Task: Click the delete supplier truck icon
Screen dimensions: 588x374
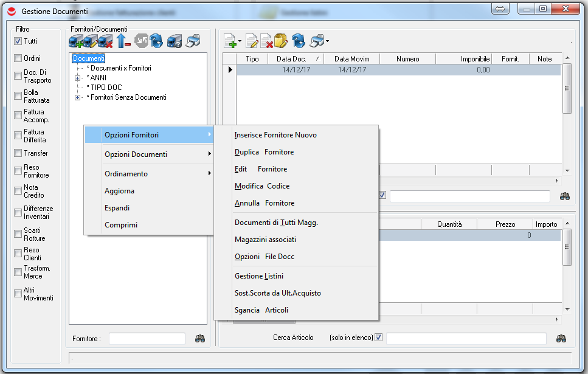Action: coord(106,41)
